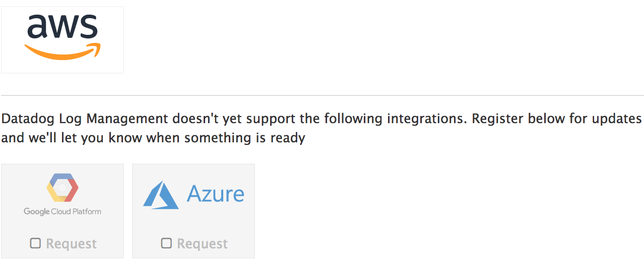Screen dimensions: 644x265
Task: Select the AWS integration tile
Action: (62, 40)
